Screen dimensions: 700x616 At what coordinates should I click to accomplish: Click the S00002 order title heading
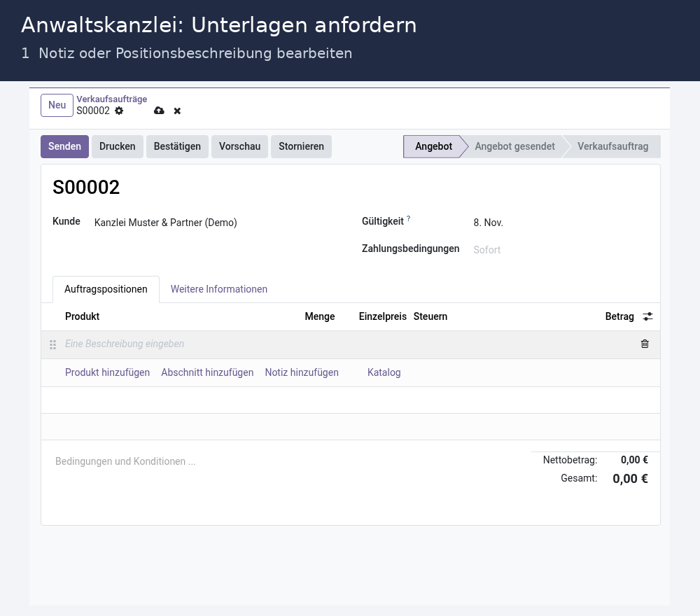86,188
